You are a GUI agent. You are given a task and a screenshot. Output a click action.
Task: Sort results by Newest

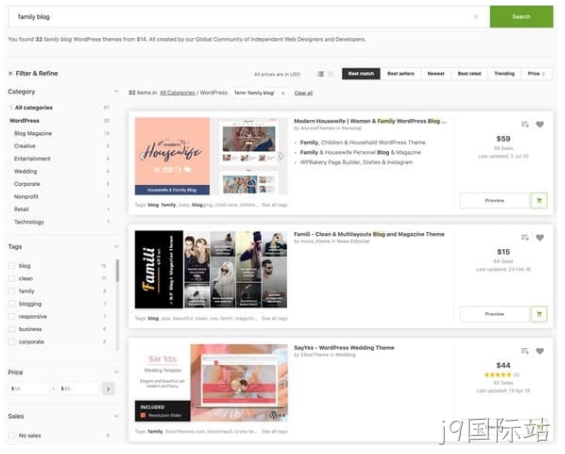(436, 74)
